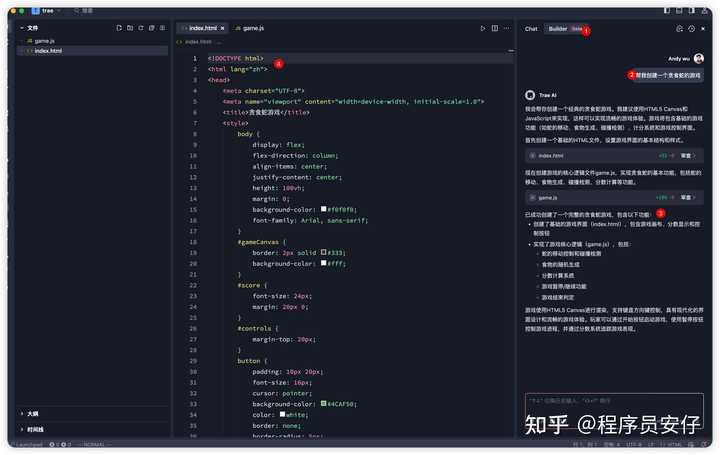Click the editor minimap scroll handle
This screenshot has width=720, height=455.
pos(511,51)
